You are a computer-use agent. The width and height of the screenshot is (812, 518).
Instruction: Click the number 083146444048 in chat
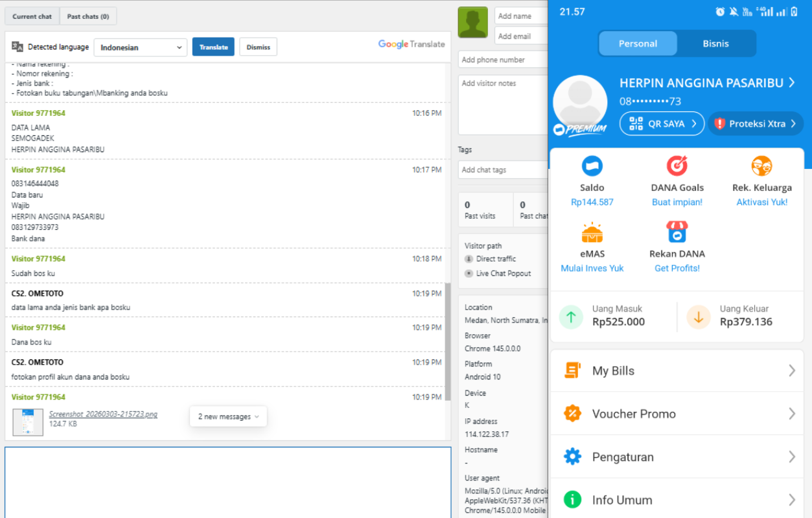click(35, 183)
